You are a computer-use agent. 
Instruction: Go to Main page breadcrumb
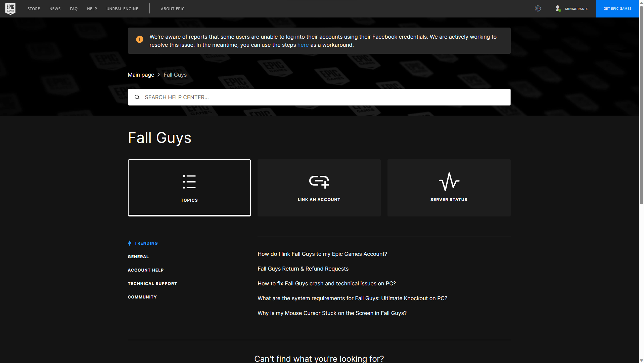point(141,75)
